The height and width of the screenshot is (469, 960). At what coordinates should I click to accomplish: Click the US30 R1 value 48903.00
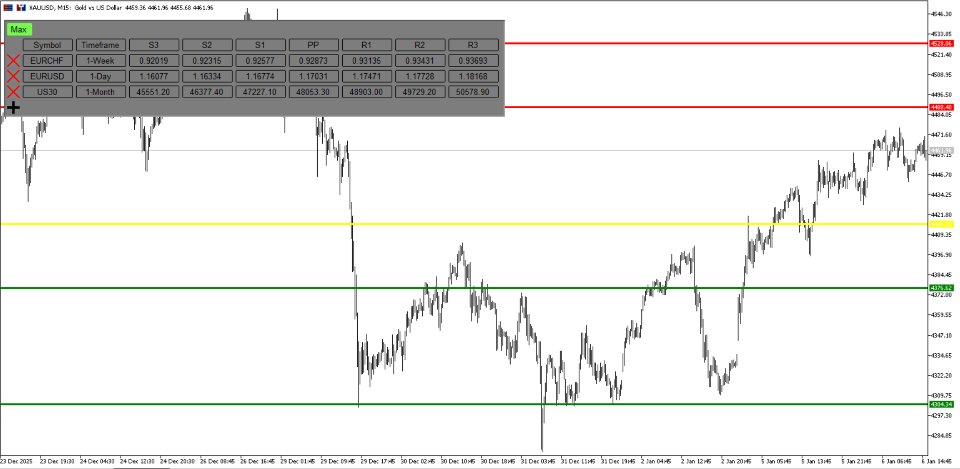[x=367, y=92]
